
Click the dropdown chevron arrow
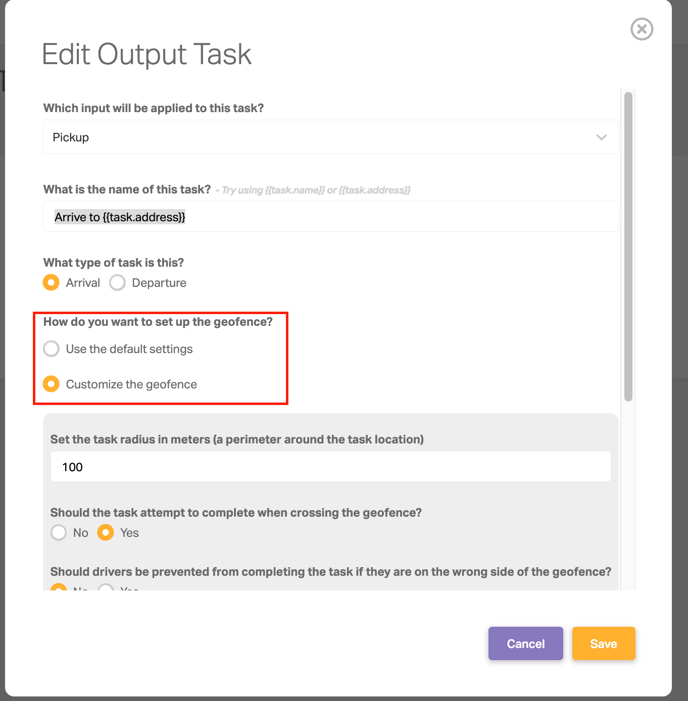[601, 137]
